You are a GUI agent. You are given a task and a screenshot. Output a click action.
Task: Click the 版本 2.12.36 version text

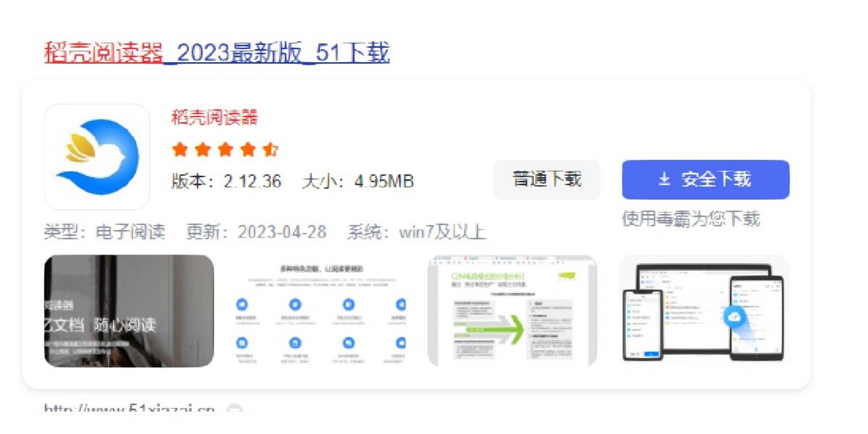(226, 181)
